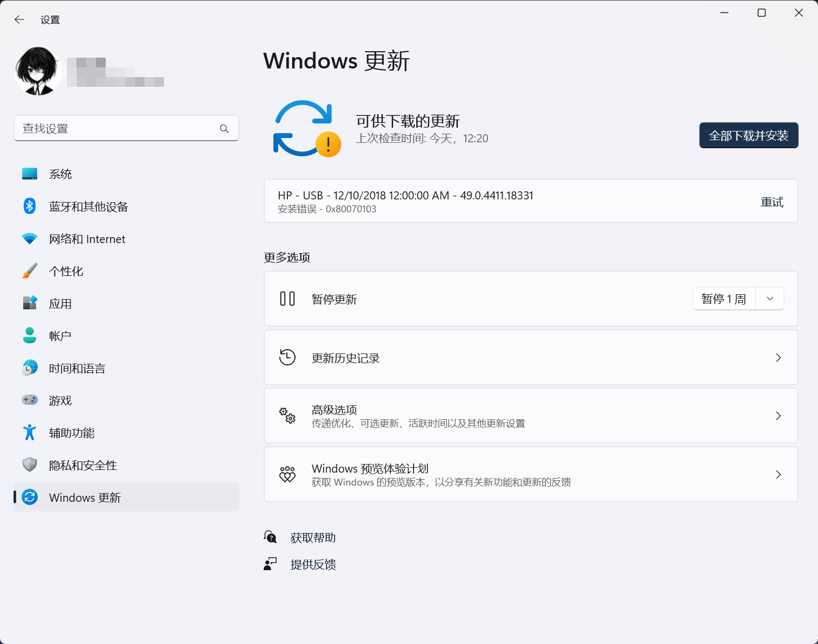Click the 全部下载并安装 button
The height and width of the screenshot is (644, 818).
click(x=748, y=135)
